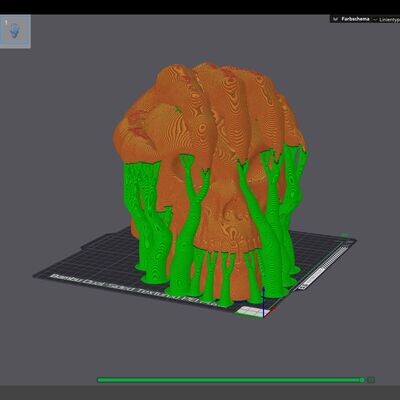Click the middle of the green slider track

tap(230, 380)
